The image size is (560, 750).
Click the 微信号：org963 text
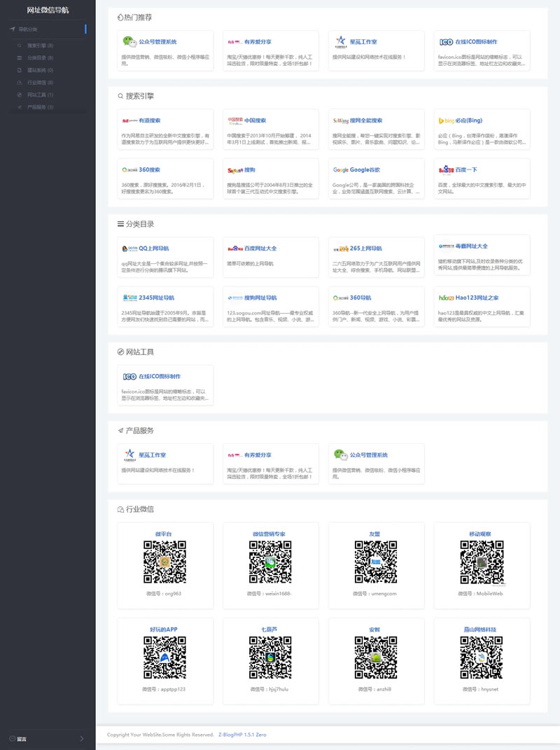(164, 594)
